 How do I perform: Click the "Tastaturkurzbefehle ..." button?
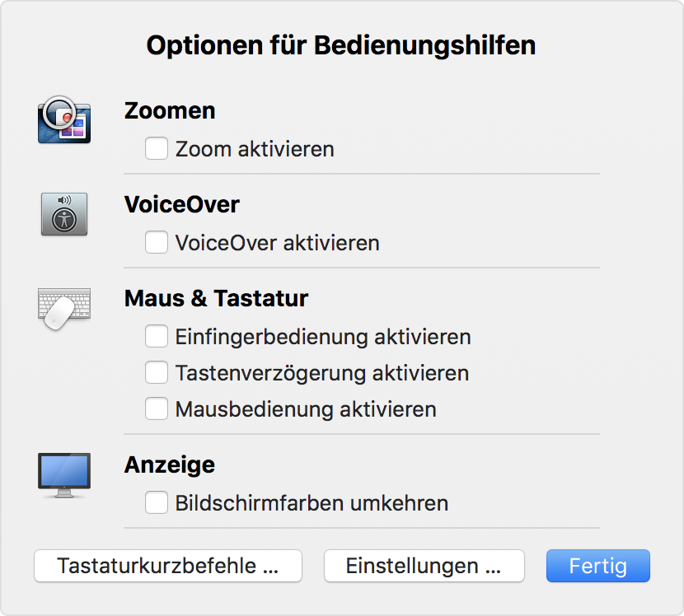167,566
